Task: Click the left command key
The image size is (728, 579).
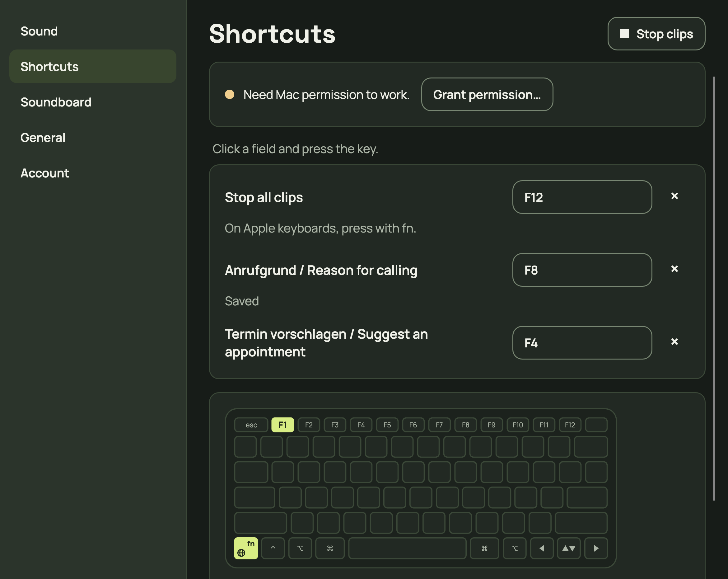Action: click(330, 548)
